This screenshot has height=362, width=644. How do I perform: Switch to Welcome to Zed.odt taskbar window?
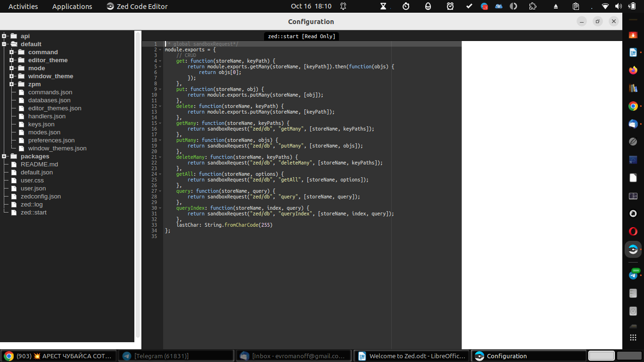pyautogui.click(x=413, y=356)
